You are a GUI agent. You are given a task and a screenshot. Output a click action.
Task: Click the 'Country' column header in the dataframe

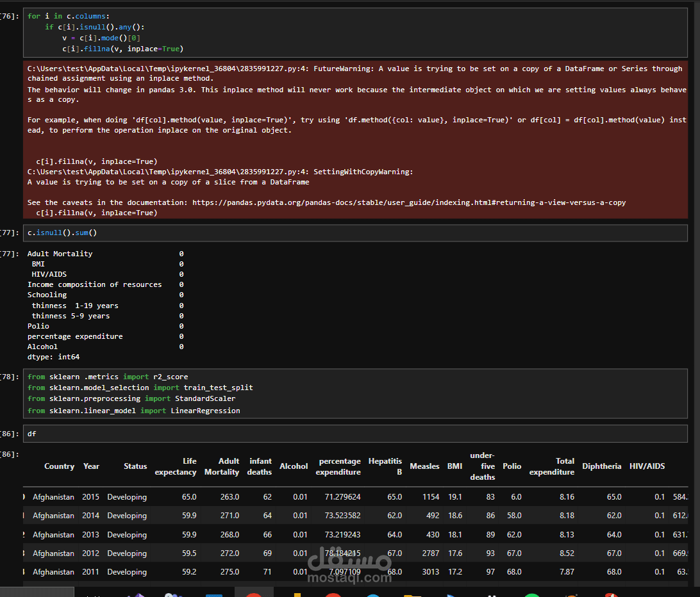tap(60, 466)
